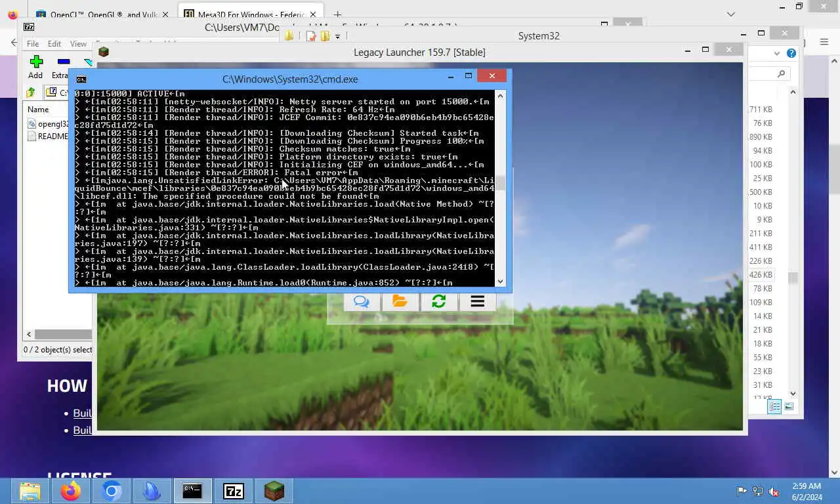
Task: Open the View menu in 7-Zip
Action: [78, 44]
